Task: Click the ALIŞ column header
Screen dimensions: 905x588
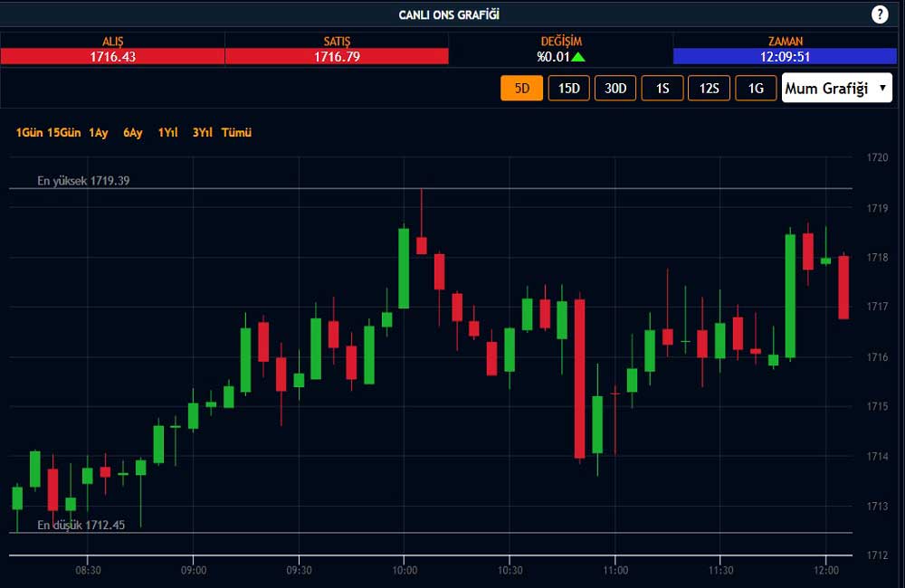Action: coord(112,42)
